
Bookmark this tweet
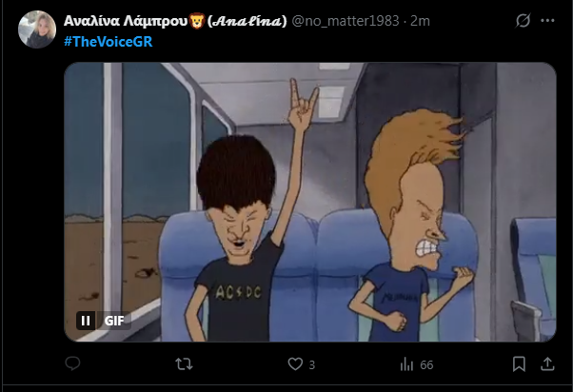coord(519,364)
